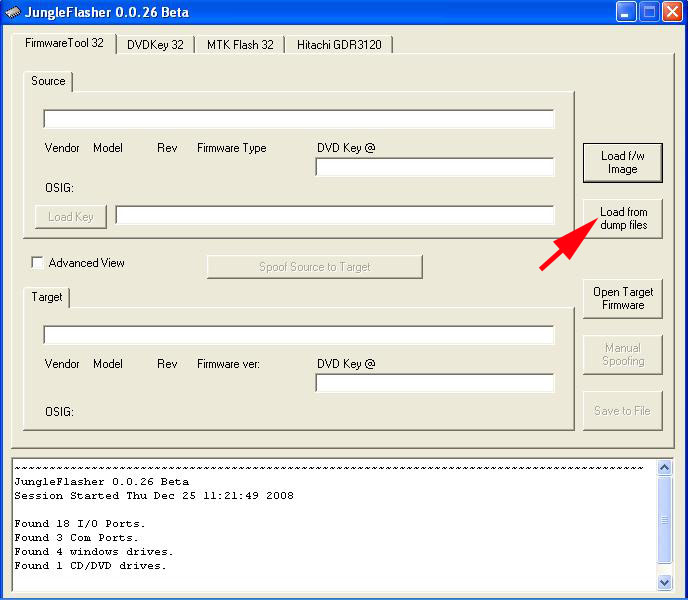The image size is (688, 600).
Task: Click the Source 'OSIG:' label
Action: [x=59, y=188]
